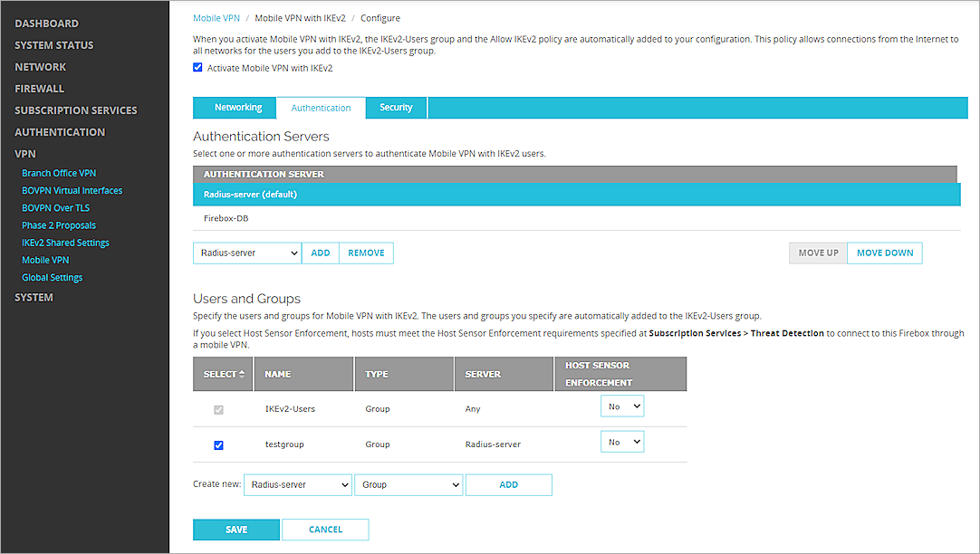
Task: Click the CANCEL button
Action: point(325,529)
